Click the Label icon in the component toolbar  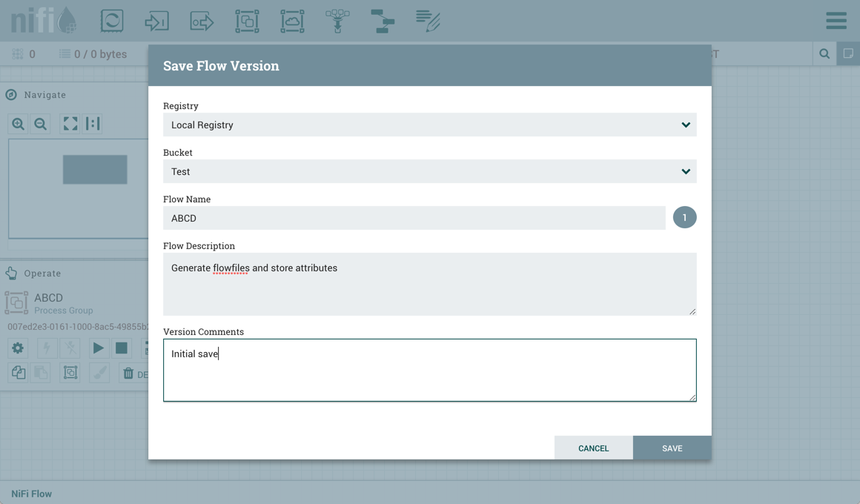428,21
